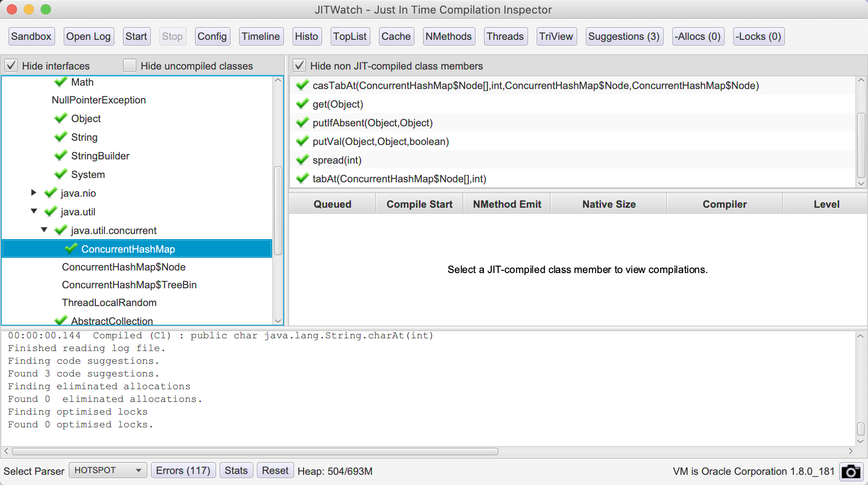Toggle Hide interfaces checkbox
The height and width of the screenshot is (485, 868).
[x=11, y=66]
